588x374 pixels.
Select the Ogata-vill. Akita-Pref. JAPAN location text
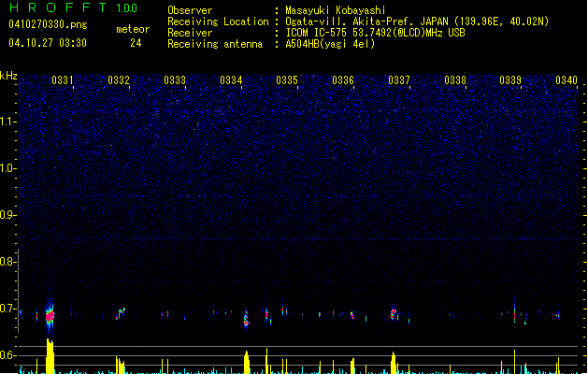click(417, 22)
